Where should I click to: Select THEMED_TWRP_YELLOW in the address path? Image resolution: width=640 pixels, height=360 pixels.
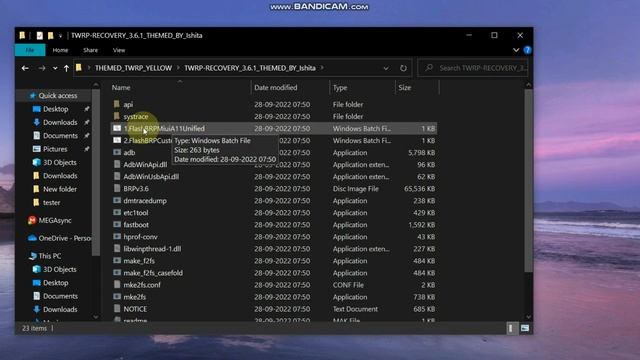133,68
